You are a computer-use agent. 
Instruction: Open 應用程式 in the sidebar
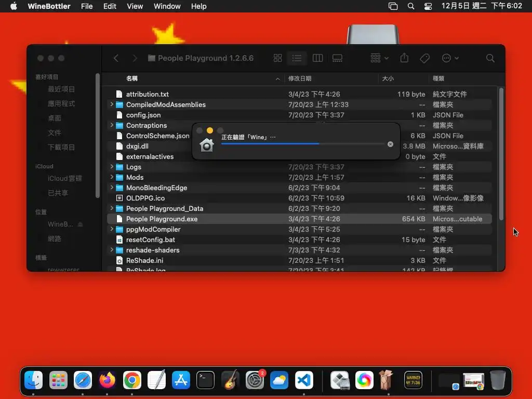(61, 103)
